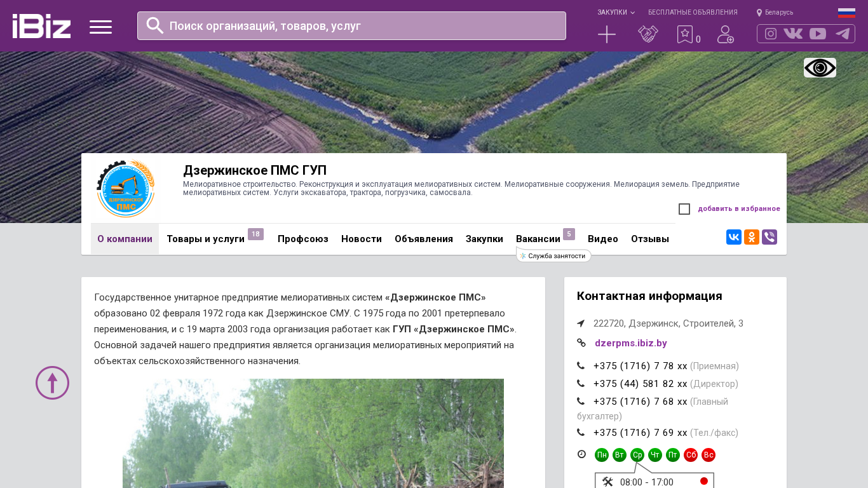Check the добавить в избранное checkbox
Image resolution: width=868 pixels, height=488 pixels.
pos(684,209)
